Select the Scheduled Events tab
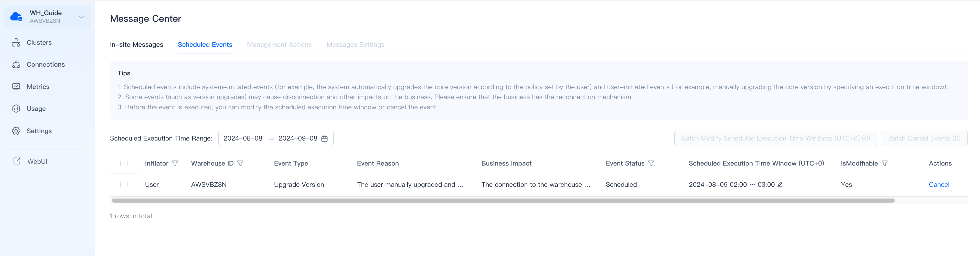980x256 pixels. pos(205,44)
